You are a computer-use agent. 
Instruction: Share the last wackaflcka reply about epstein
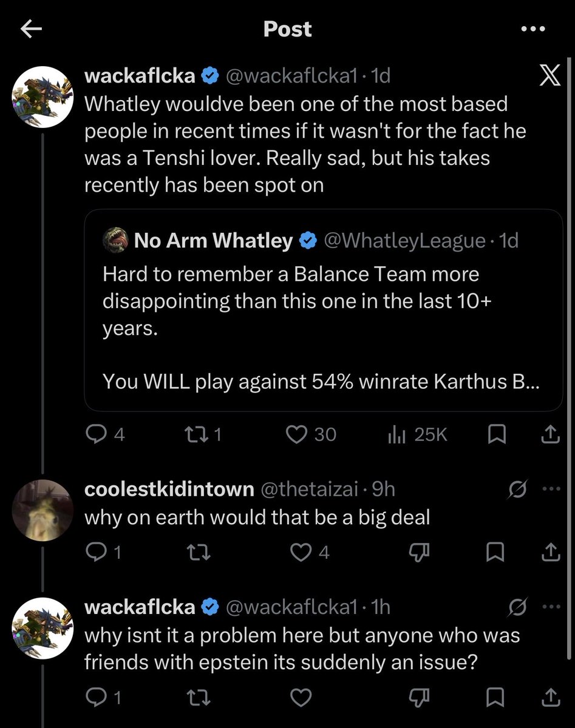pos(549,698)
